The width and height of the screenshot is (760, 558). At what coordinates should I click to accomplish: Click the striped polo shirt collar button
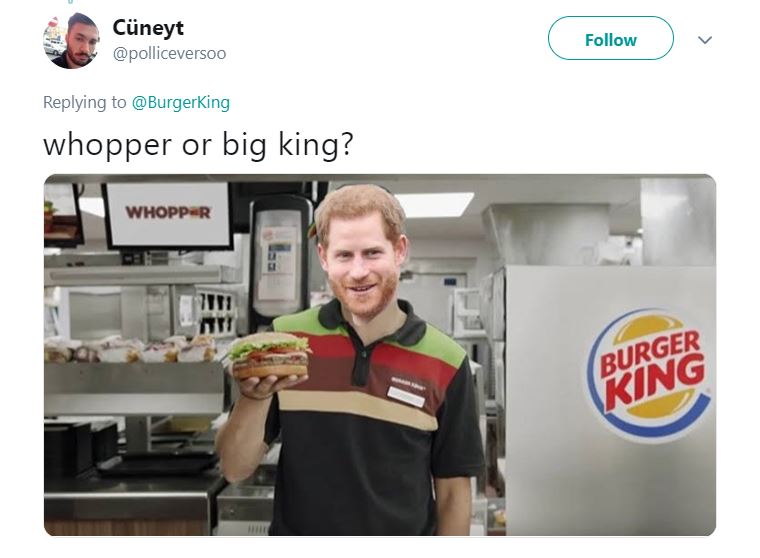[362, 353]
